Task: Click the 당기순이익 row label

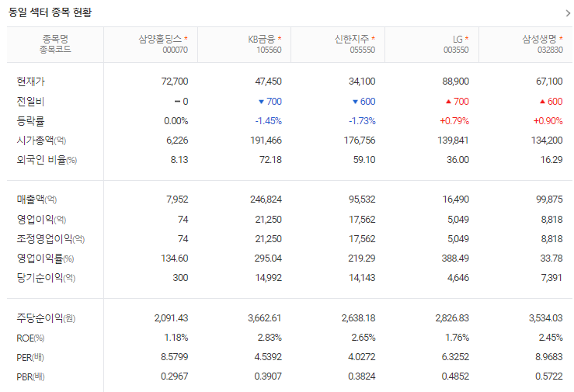Action: click(46, 278)
